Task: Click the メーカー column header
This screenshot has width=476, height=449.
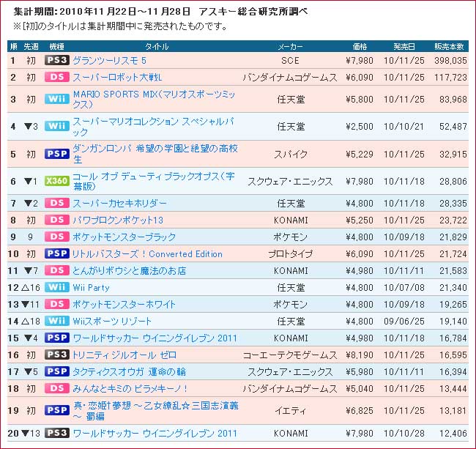Action: click(290, 46)
